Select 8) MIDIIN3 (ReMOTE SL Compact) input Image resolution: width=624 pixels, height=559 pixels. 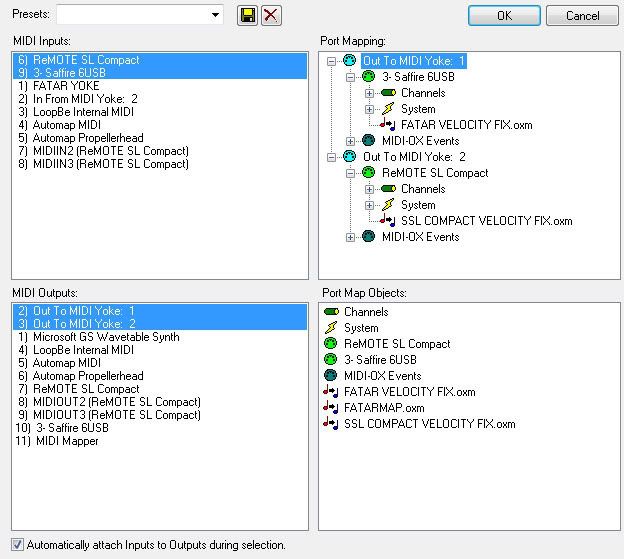click(x=160, y=164)
